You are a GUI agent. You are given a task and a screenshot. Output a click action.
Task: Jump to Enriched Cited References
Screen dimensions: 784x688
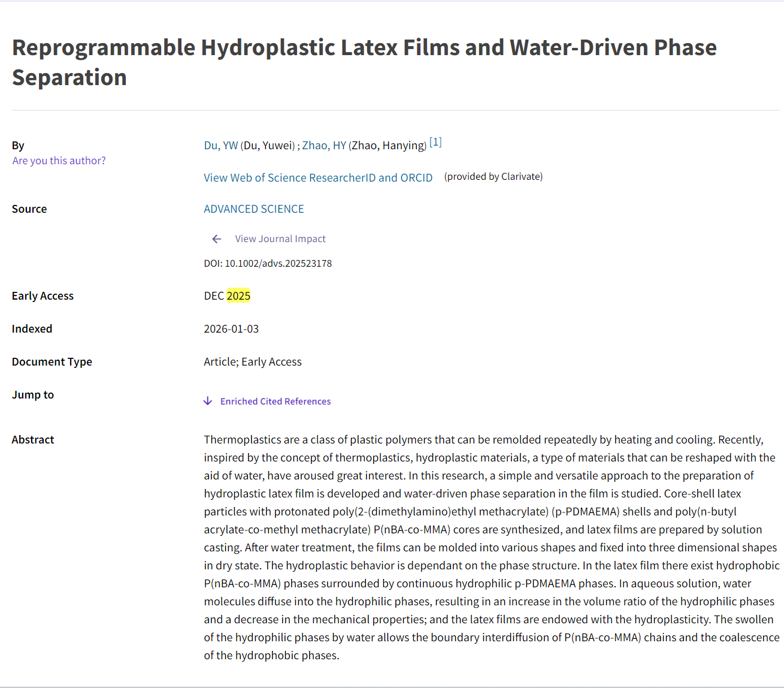(x=275, y=402)
